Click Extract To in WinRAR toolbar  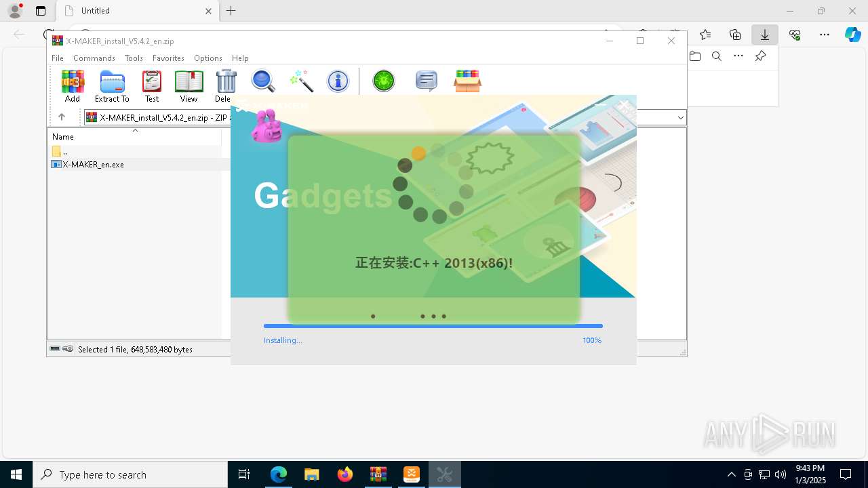pyautogui.click(x=112, y=86)
